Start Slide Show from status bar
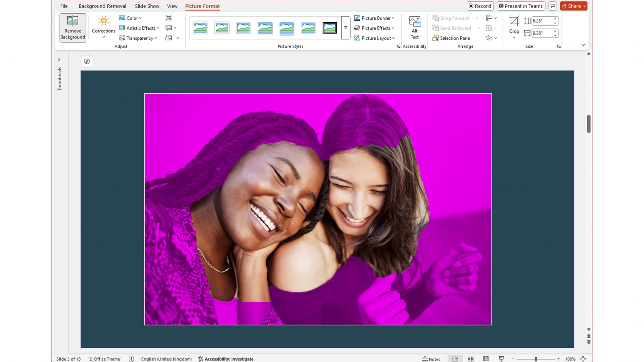 click(x=501, y=359)
